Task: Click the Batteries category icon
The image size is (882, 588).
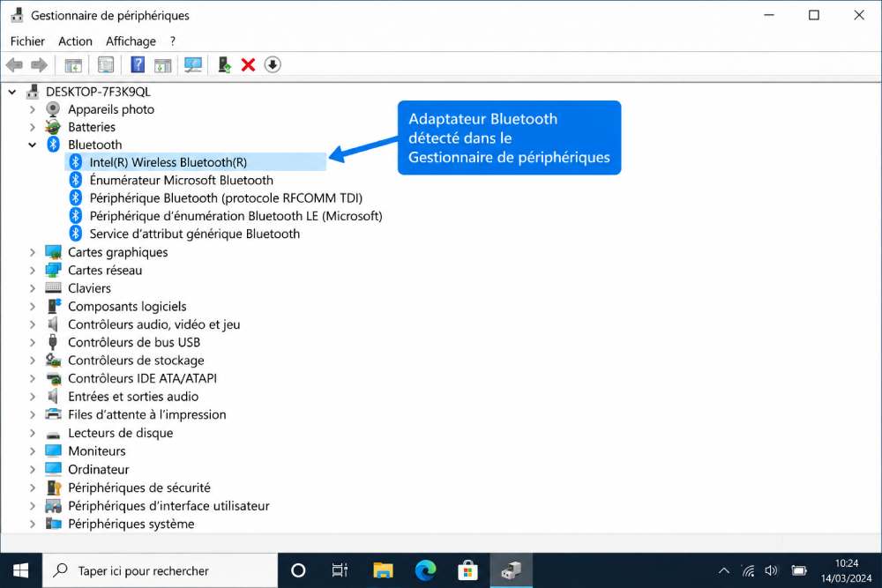Action: pyautogui.click(x=53, y=127)
